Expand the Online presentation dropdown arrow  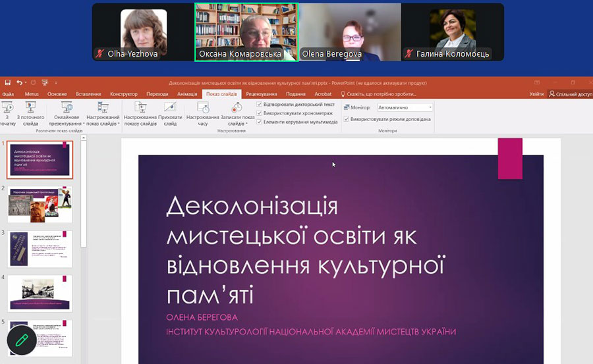click(83, 124)
